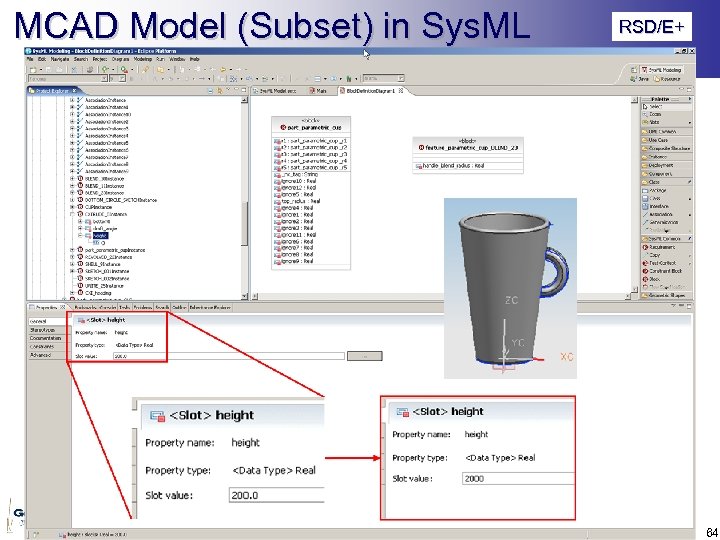Open the Diagram menu
Image resolution: width=720 pixels, height=540 pixels.
120,59
